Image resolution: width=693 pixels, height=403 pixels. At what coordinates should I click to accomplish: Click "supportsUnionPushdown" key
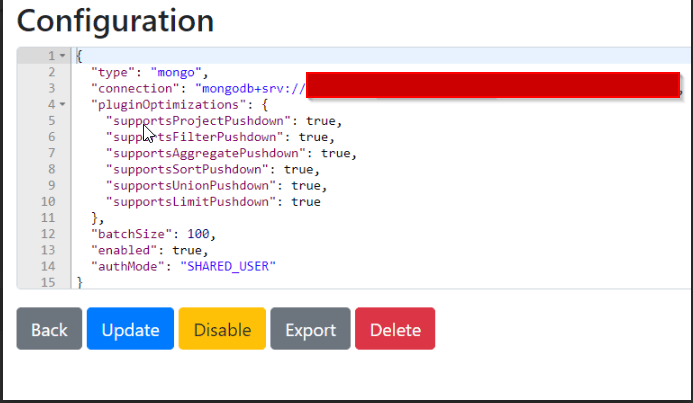(191, 186)
